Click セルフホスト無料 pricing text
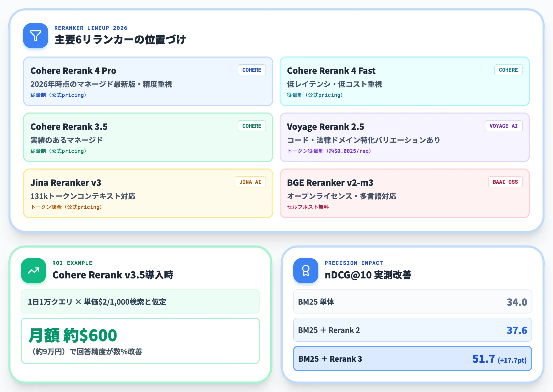This screenshot has width=553, height=392. pos(308,207)
